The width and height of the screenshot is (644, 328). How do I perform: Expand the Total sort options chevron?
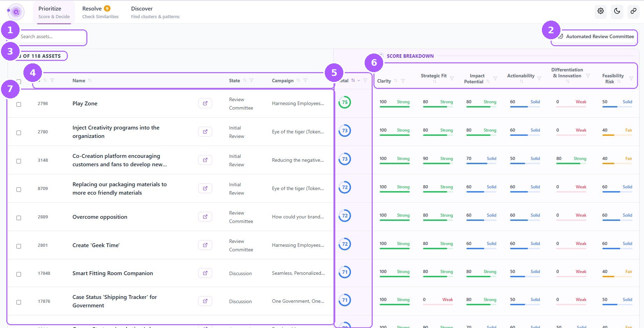[359, 81]
